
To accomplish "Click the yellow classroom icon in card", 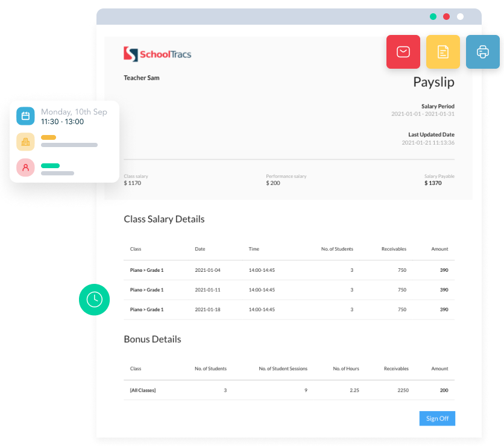I will click(25, 142).
